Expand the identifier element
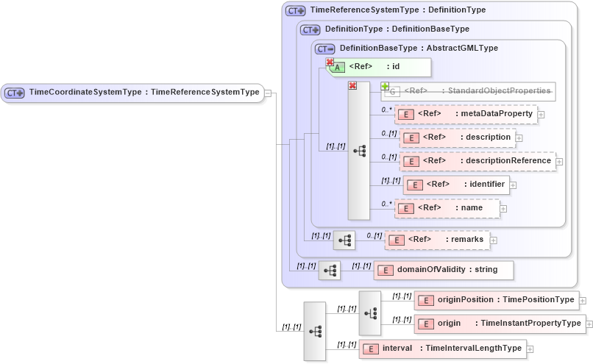The width and height of the screenshot is (593, 364). 514,185
